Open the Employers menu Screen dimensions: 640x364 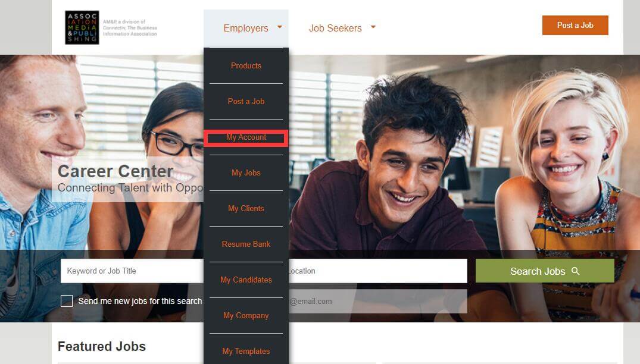point(246,28)
